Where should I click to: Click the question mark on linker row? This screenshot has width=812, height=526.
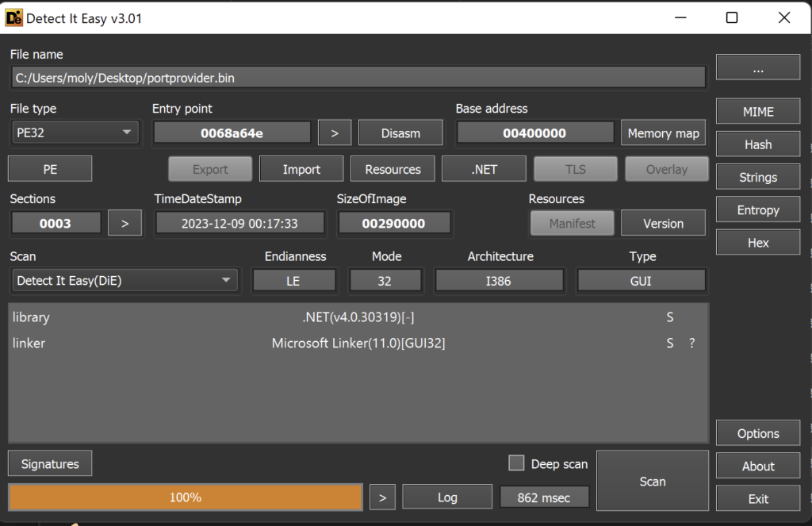[x=691, y=344]
